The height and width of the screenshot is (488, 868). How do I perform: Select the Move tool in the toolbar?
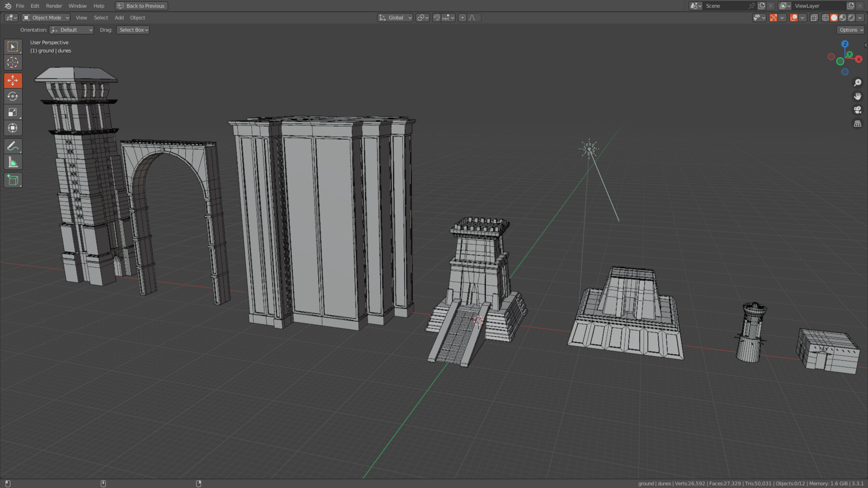(13, 80)
